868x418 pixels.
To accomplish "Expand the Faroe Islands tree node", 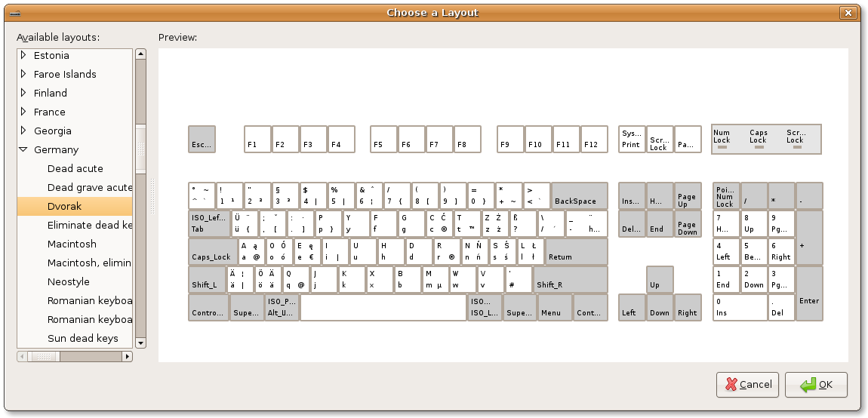I will click(23, 74).
